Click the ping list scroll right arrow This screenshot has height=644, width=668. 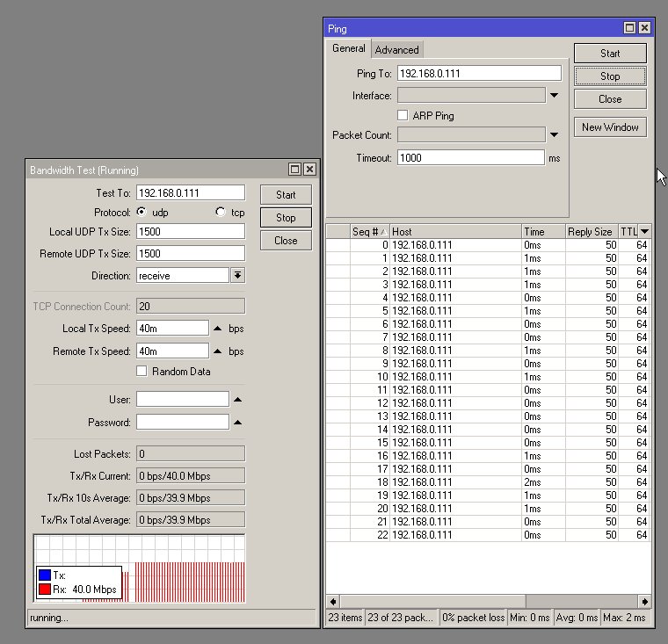[x=644, y=602]
